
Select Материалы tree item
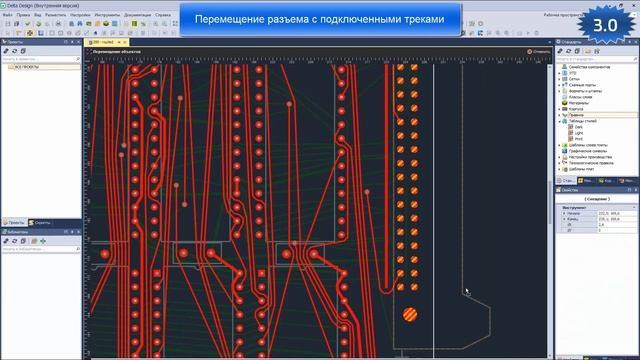click(578, 103)
